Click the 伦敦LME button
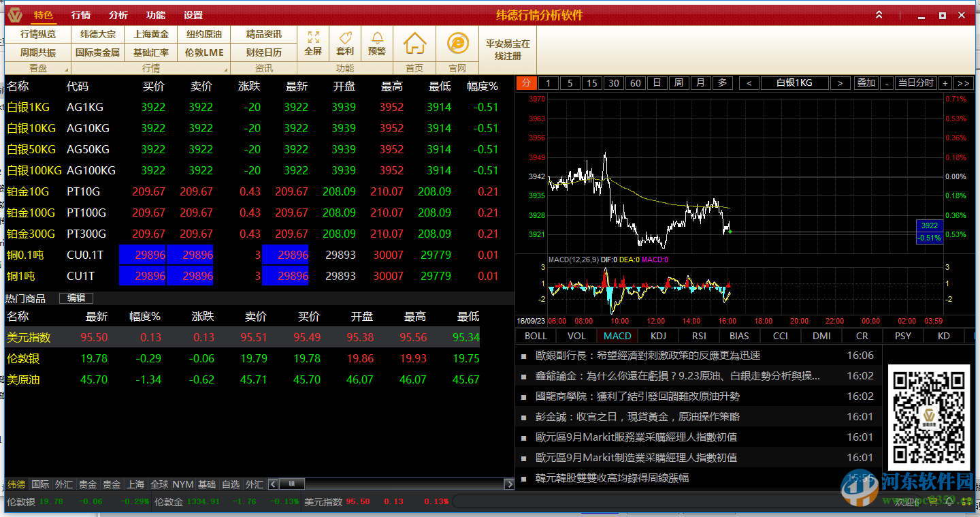 203,52
